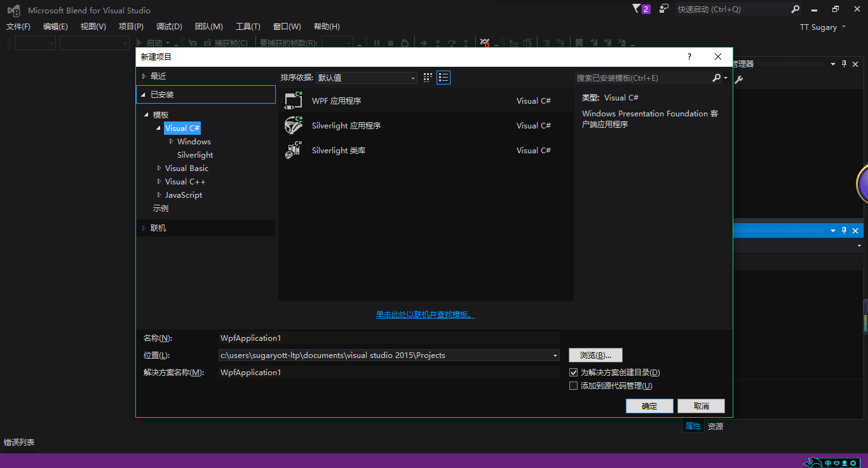Click the purple orb at right edge
This screenshot has height=468, width=868.
[x=862, y=184]
